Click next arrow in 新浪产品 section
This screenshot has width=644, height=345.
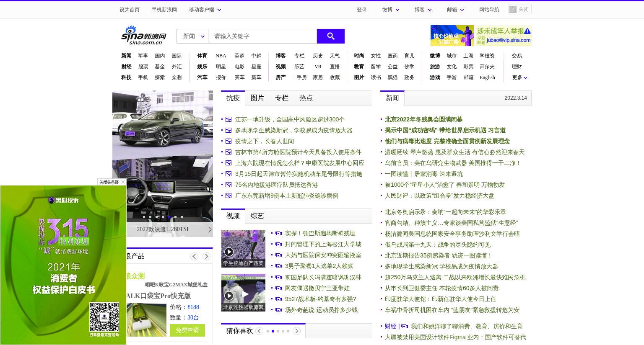[x=206, y=256]
